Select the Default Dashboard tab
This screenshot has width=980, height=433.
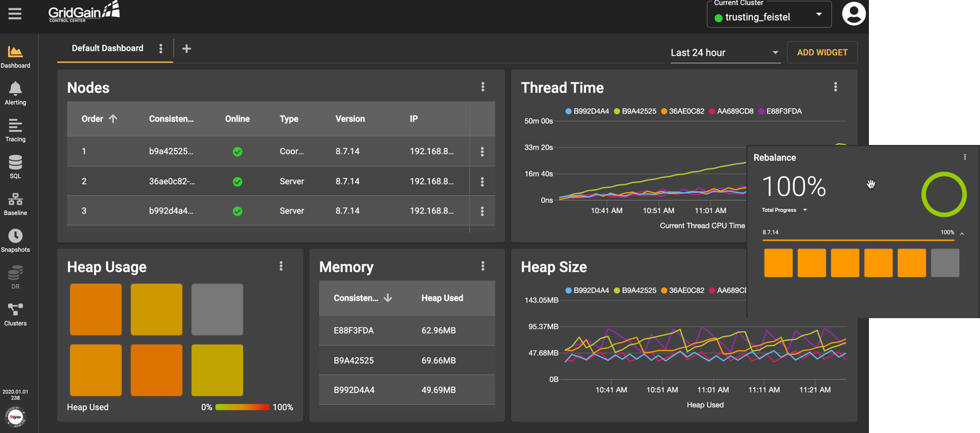tap(107, 49)
